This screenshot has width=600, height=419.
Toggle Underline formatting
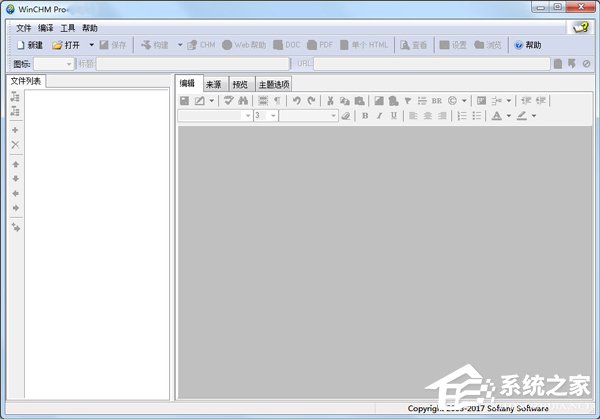point(394,116)
